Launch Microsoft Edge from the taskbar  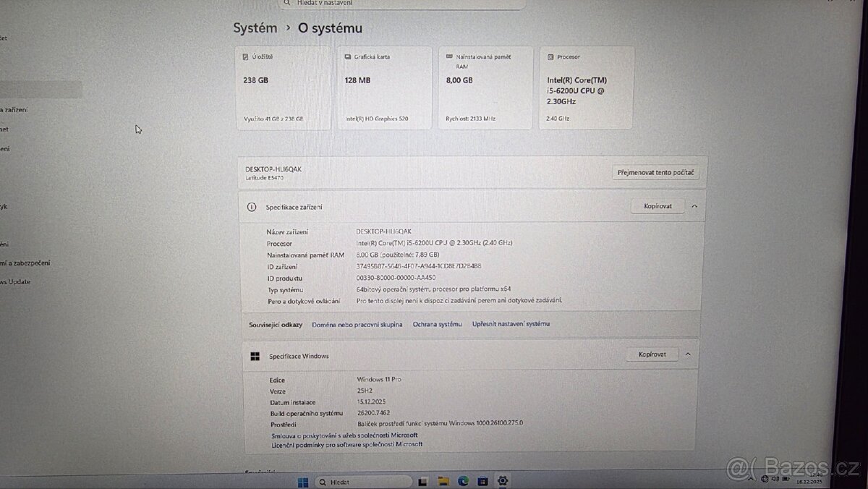(461, 480)
